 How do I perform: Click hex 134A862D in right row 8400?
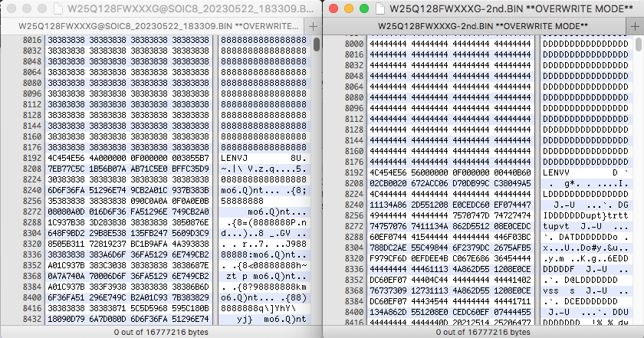[x=389, y=312]
